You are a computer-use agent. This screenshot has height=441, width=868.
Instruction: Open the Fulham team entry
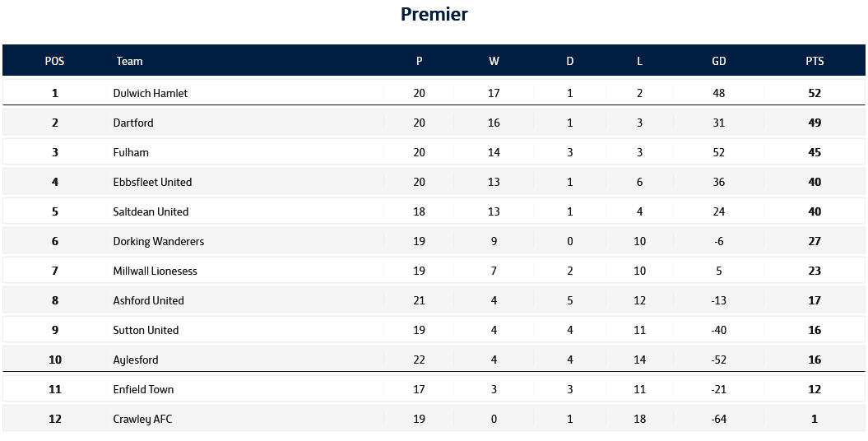(131, 152)
